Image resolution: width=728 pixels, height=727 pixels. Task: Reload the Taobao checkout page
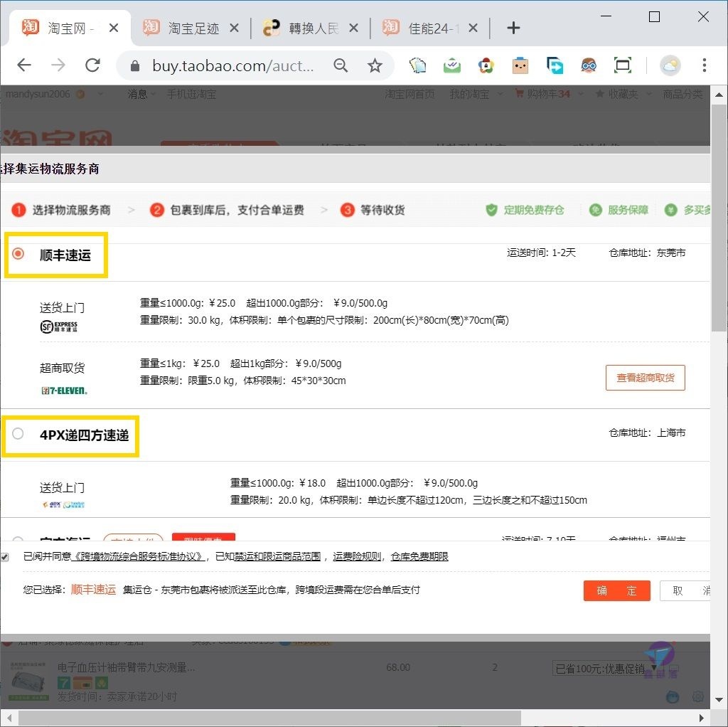pyautogui.click(x=92, y=65)
